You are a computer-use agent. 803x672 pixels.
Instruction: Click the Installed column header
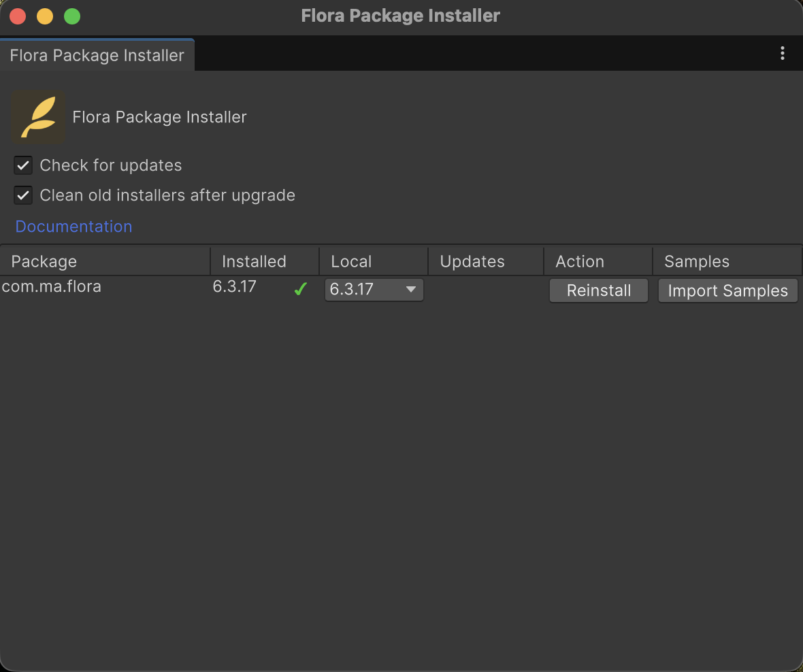(254, 261)
